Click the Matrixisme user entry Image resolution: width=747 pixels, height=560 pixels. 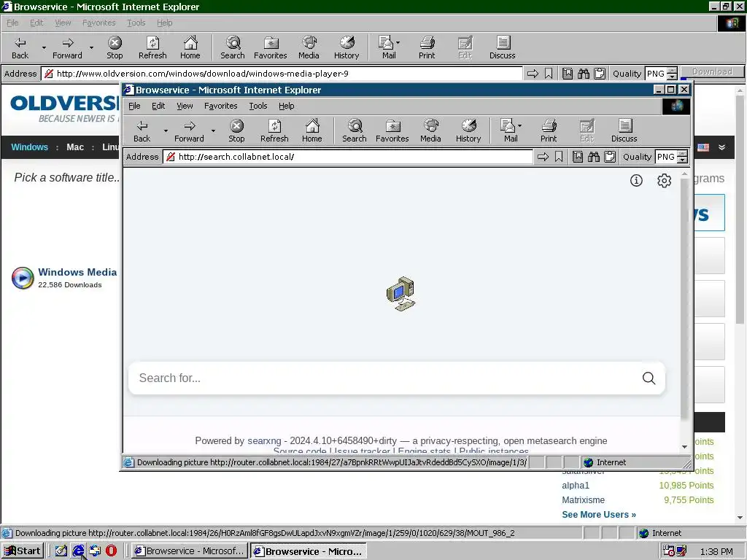point(583,500)
